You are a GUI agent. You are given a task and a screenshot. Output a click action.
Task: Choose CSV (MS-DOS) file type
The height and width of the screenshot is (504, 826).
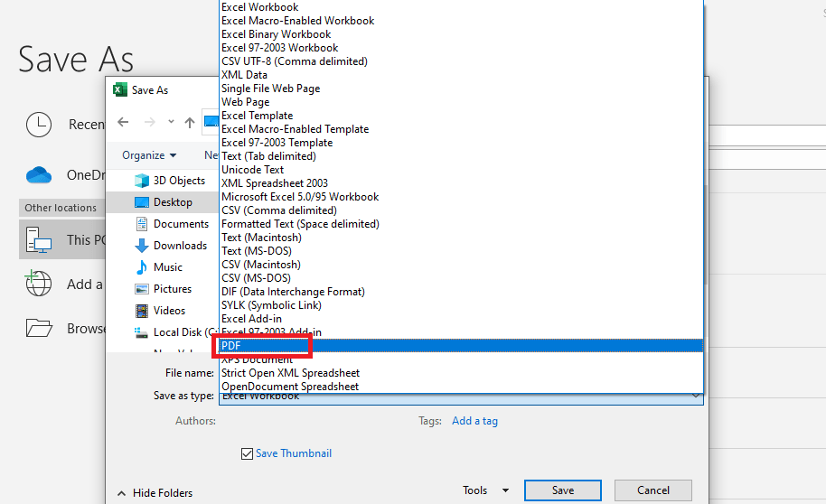point(461,277)
